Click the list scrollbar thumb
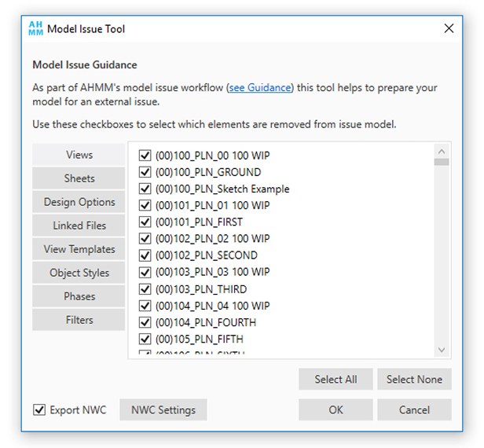484x448 pixels. click(x=442, y=162)
